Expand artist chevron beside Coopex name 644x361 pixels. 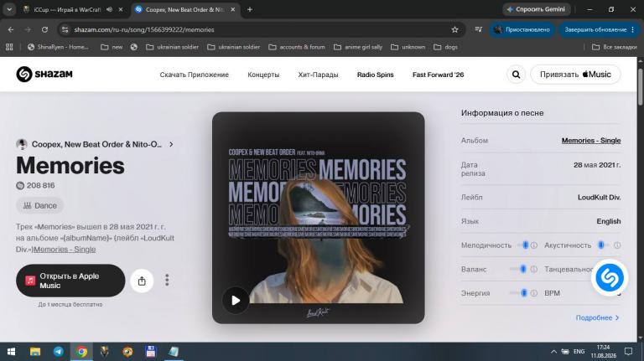171,144
